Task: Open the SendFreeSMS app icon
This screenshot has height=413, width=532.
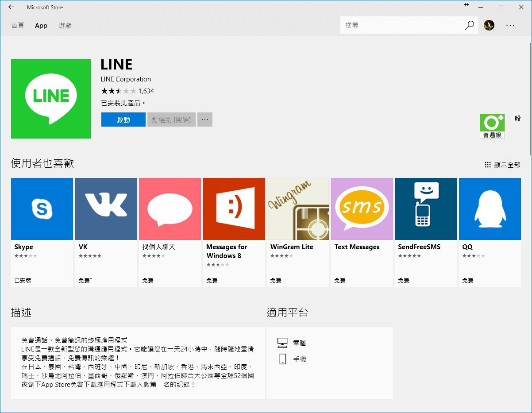Action: pos(425,209)
